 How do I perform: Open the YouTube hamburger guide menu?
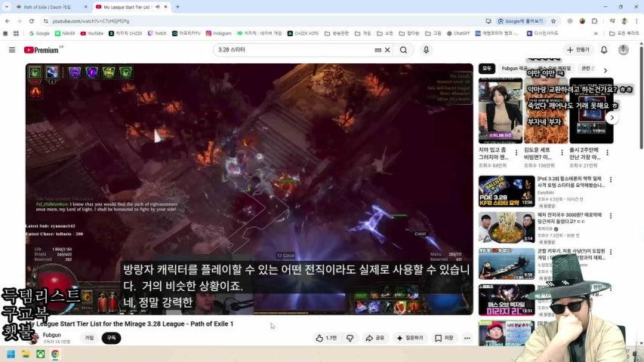pos(12,50)
